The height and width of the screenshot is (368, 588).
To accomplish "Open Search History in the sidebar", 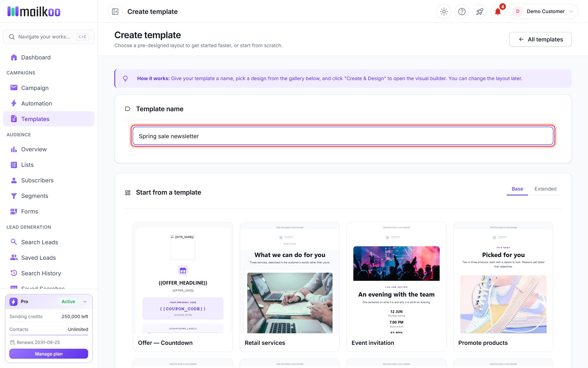I will [x=49, y=273].
